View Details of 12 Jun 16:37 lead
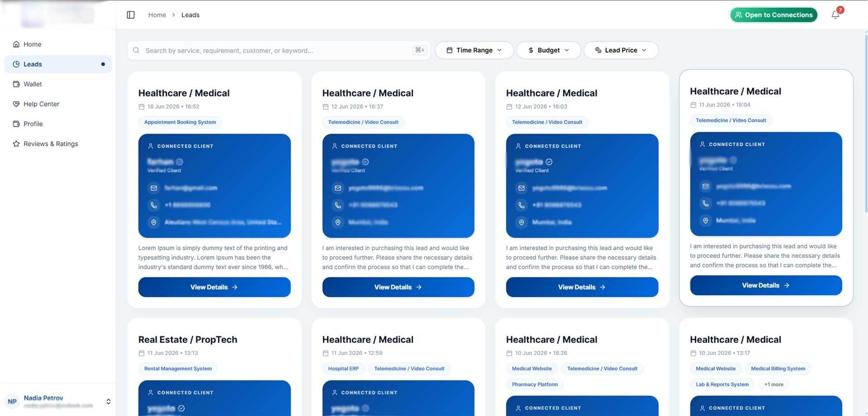The width and height of the screenshot is (868, 416). pos(398,287)
